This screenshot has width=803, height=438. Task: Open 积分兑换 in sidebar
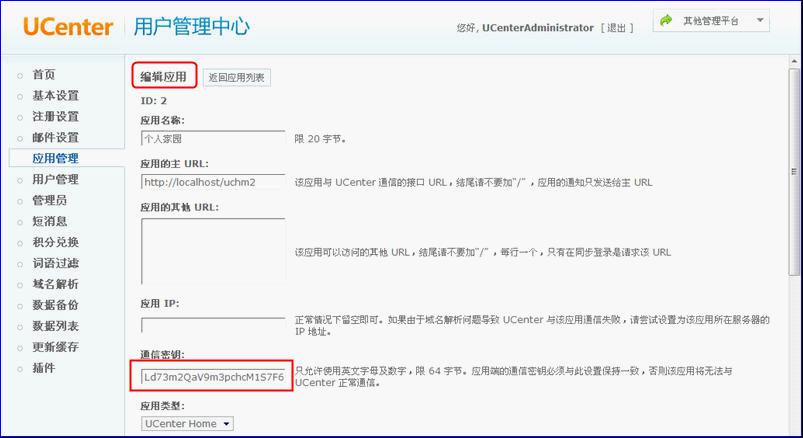click(x=55, y=242)
